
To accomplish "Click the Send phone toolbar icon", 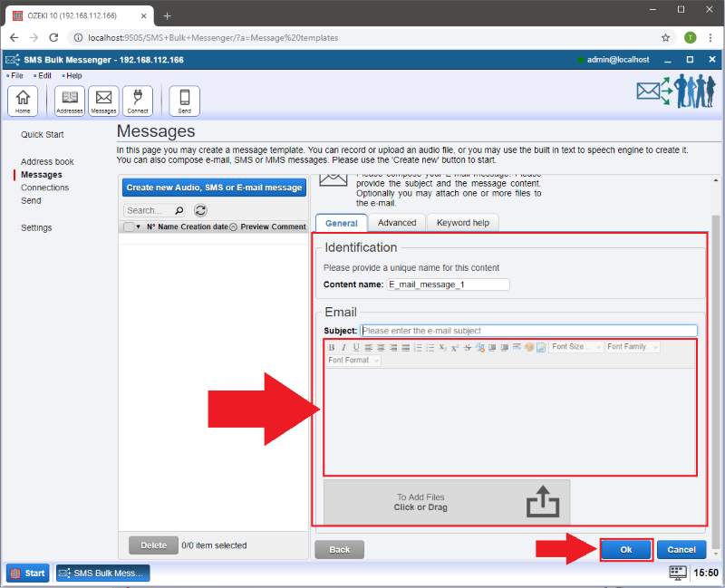I will 185,101.
